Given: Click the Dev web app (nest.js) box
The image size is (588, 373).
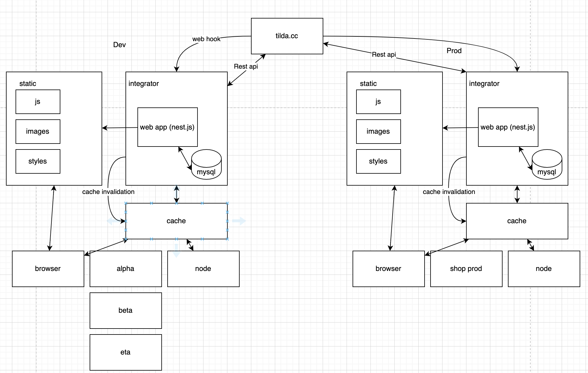Looking at the screenshot, I should tap(167, 127).
